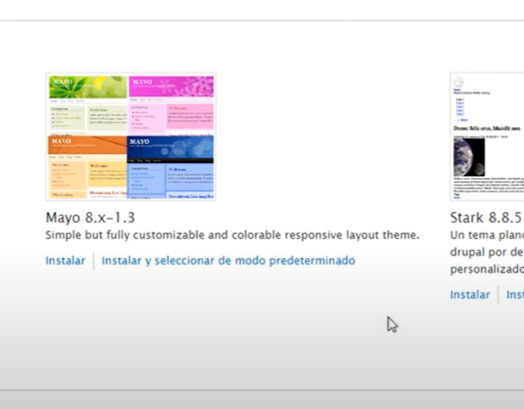This screenshot has height=409, width=524.
Task: Click Instalar link under Mayo 8.x-1.3
Action: pyautogui.click(x=66, y=261)
